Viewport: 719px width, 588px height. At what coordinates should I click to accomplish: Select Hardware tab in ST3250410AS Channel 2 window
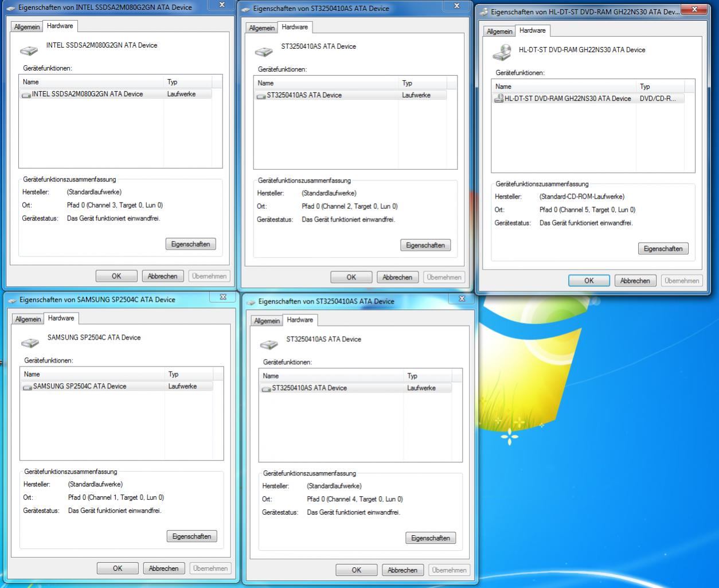click(x=295, y=27)
